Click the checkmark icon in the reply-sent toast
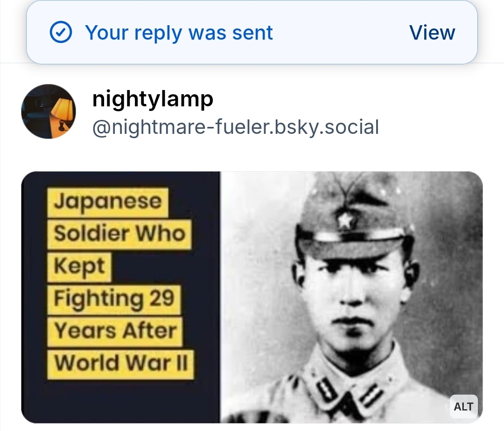 pos(61,32)
